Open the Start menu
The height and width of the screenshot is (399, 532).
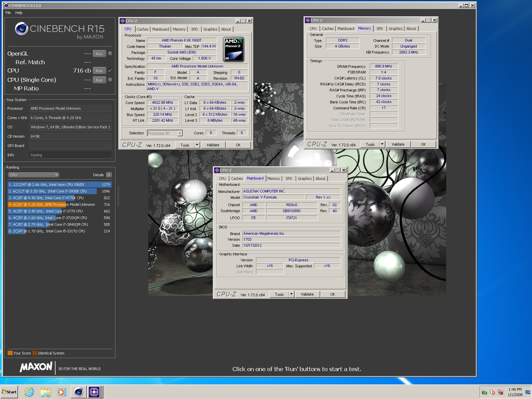tap(9, 392)
